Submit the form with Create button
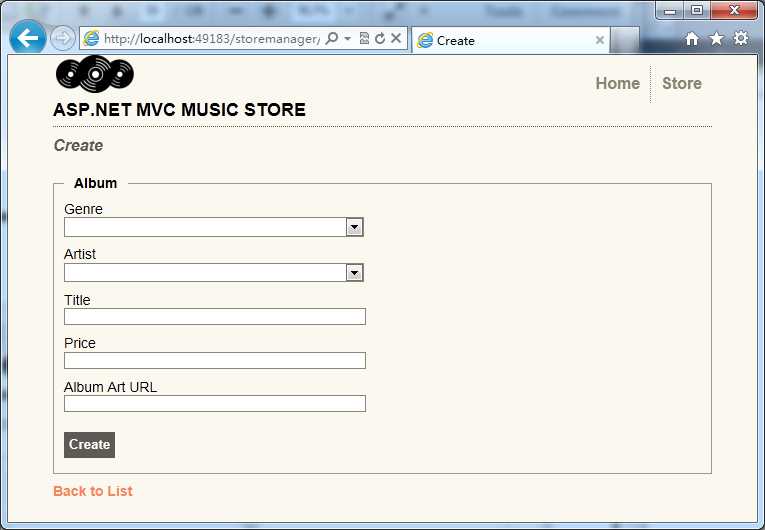 [x=89, y=445]
